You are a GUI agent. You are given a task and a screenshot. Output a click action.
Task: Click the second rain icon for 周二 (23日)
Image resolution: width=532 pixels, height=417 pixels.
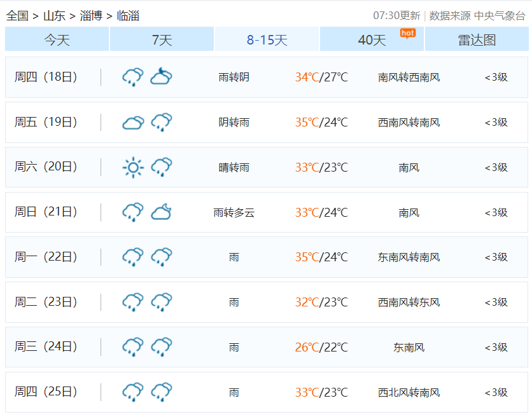click(162, 302)
